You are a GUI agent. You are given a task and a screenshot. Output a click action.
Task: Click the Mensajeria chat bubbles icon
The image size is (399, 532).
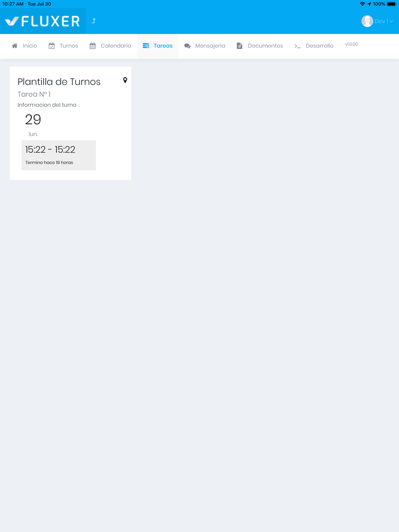coord(187,46)
